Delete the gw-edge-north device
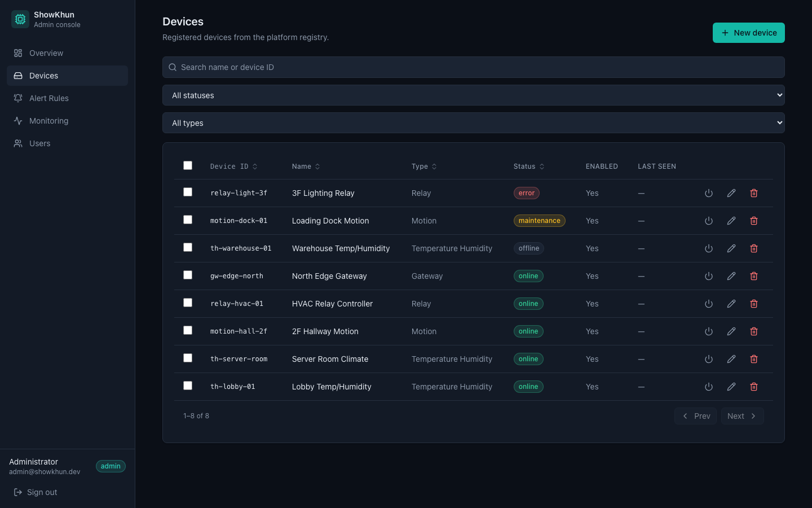This screenshot has width=812, height=508. coord(754,276)
